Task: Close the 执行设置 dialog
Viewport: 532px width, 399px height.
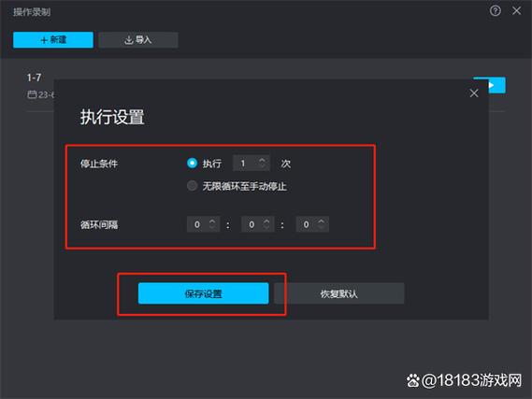Action: click(474, 93)
